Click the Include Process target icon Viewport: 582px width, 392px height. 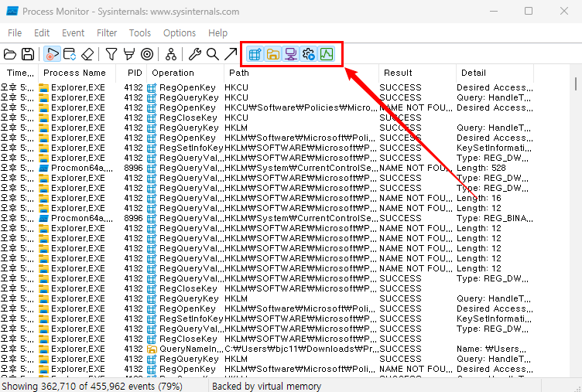pyautogui.click(x=146, y=54)
